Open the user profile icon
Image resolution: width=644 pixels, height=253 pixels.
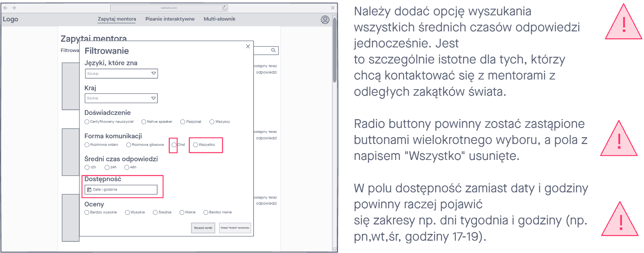coord(325,19)
